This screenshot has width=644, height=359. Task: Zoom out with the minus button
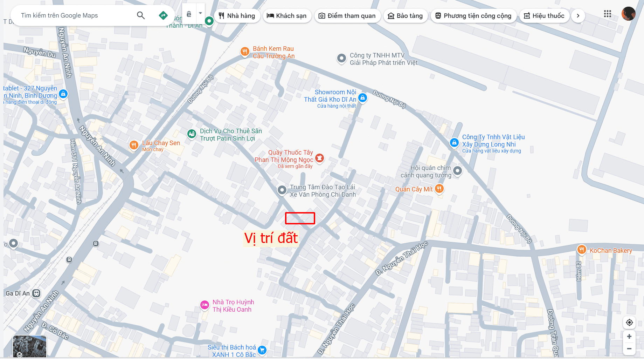coord(629,348)
